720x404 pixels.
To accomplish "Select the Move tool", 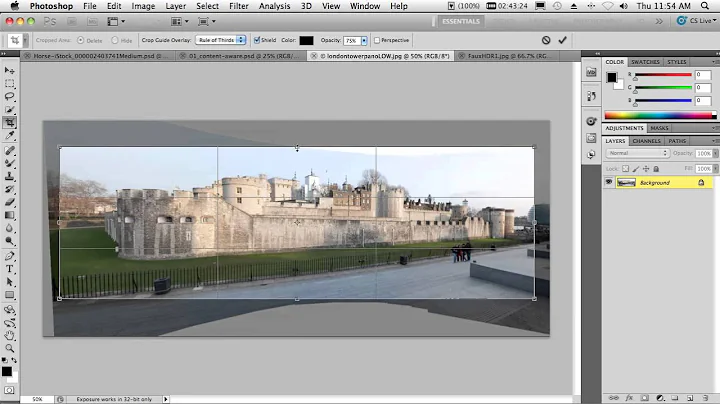I will pos(9,70).
